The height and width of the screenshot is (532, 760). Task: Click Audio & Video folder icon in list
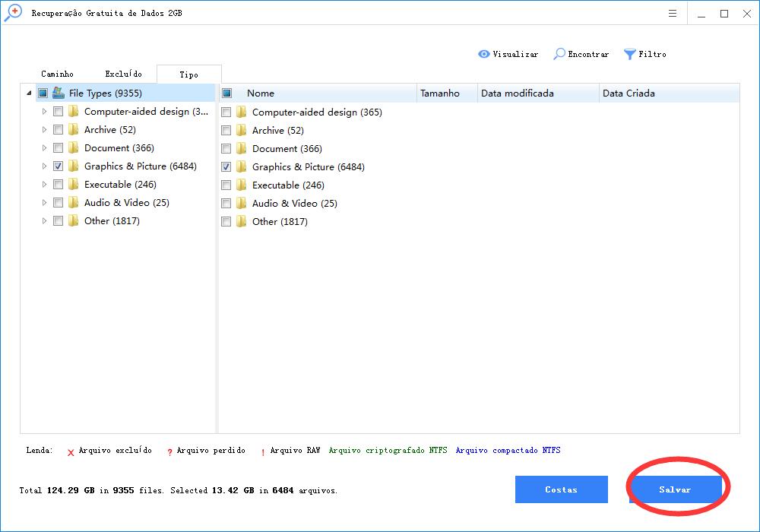click(x=242, y=204)
